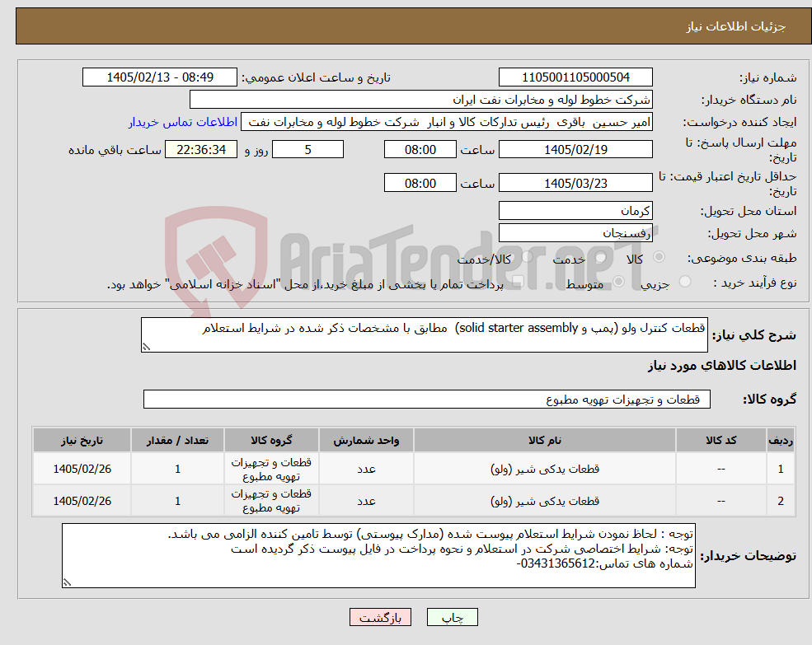Click the goods group cell in row 1
This screenshot has width=812, height=645.
pos(271,469)
